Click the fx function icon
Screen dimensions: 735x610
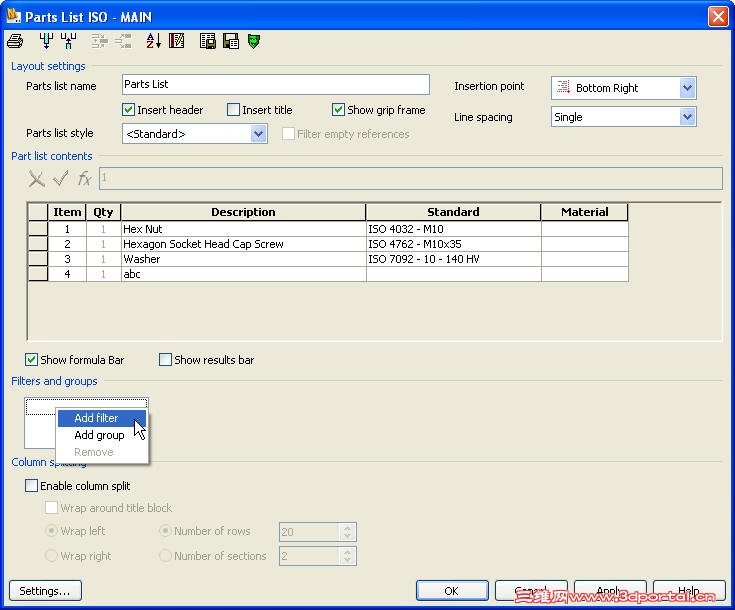pyautogui.click(x=84, y=179)
